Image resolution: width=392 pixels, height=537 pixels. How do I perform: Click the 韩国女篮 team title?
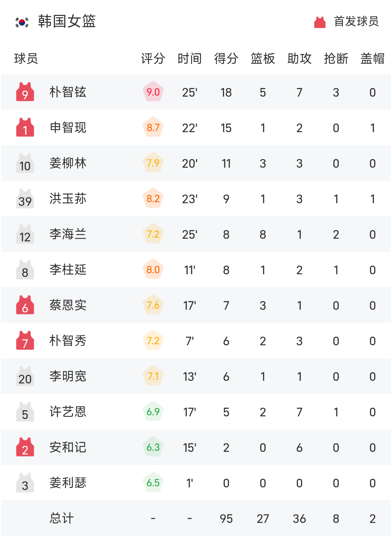click(x=67, y=21)
